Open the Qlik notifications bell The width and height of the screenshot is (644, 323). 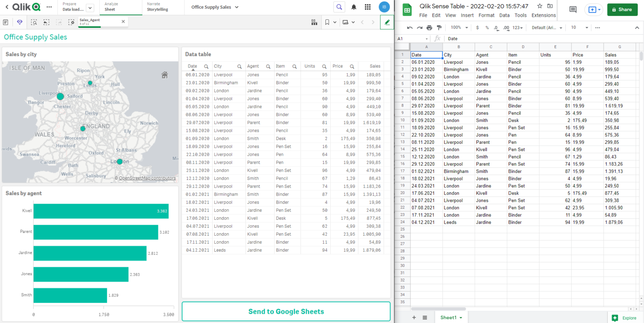click(354, 7)
